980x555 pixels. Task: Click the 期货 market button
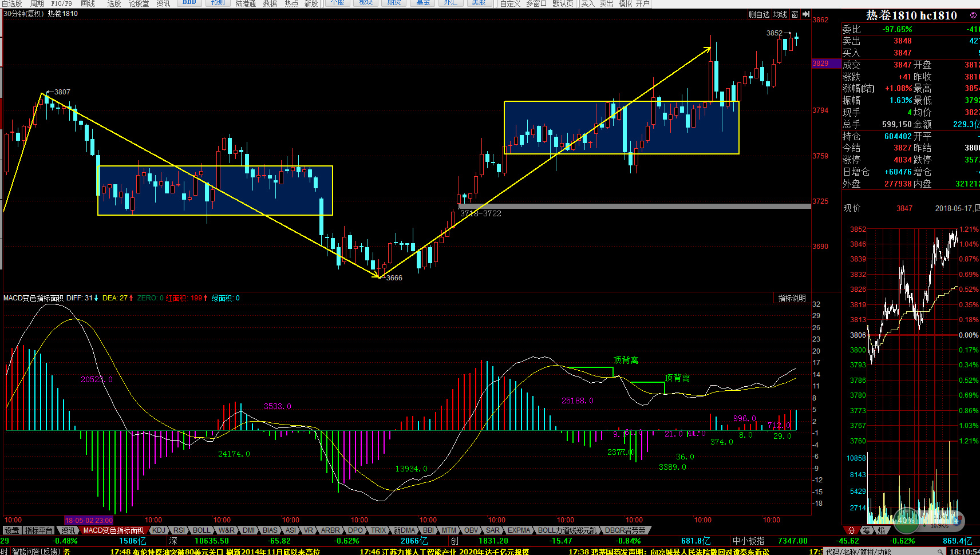click(394, 3)
